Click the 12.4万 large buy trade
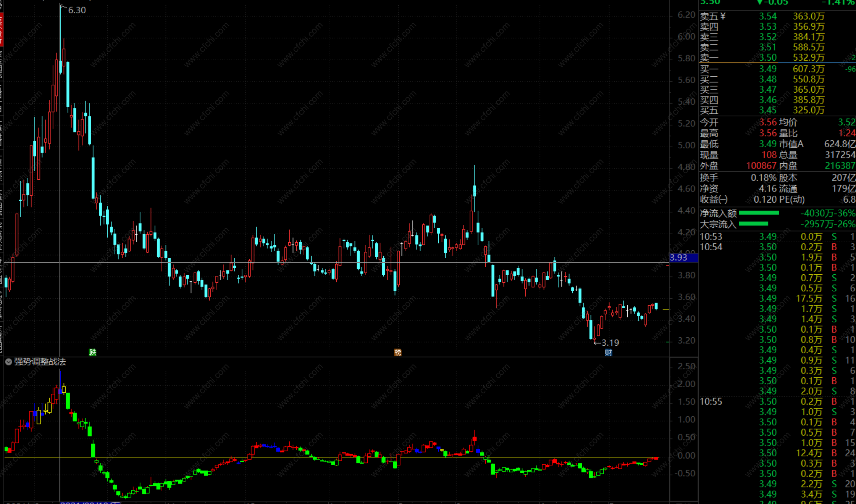 tap(809, 453)
